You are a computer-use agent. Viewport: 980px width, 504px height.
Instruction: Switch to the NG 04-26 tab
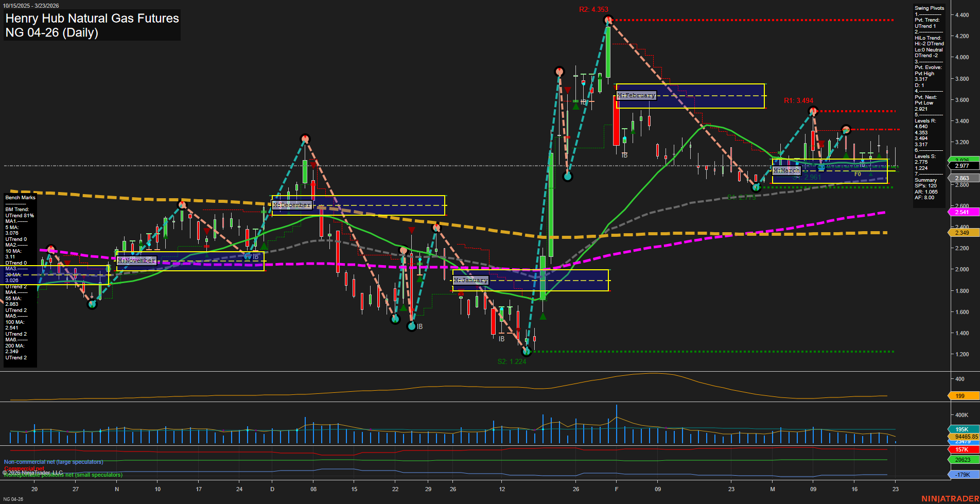13,498
